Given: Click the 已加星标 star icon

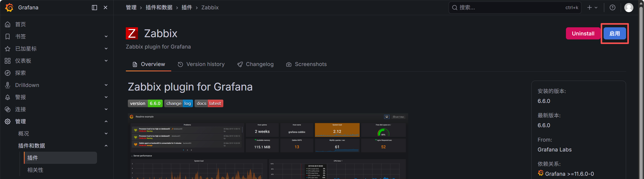Looking at the screenshot, I should 8,49.
